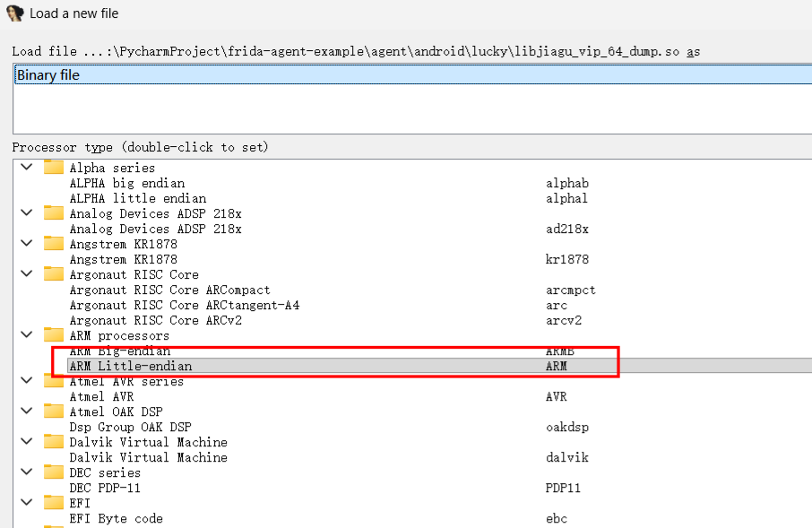This screenshot has width=812, height=528.
Task: Click the ARM processors folder icon
Action: point(54,335)
